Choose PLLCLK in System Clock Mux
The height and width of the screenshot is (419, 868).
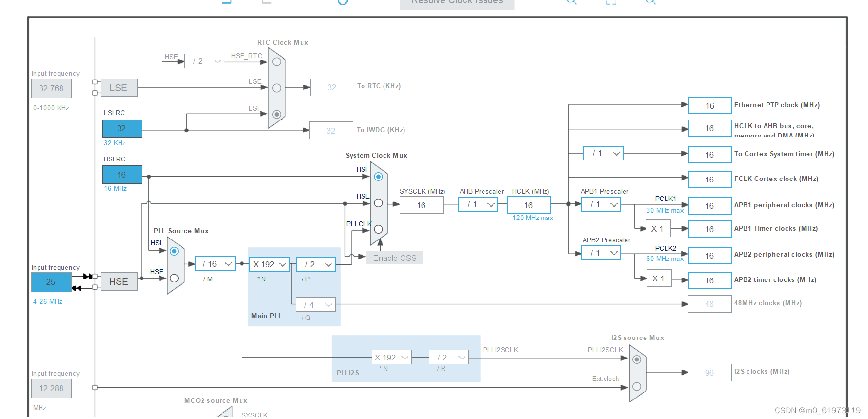(378, 229)
